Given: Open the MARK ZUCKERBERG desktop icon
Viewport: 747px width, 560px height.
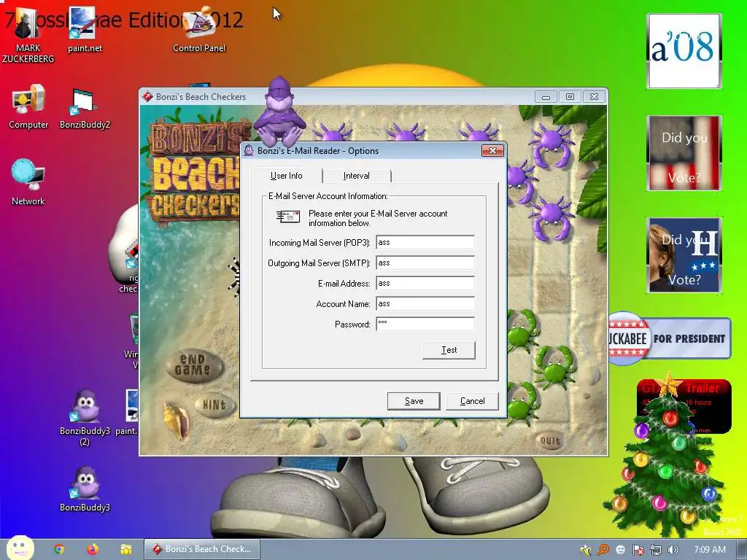Looking at the screenshot, I should pos(28,36).
